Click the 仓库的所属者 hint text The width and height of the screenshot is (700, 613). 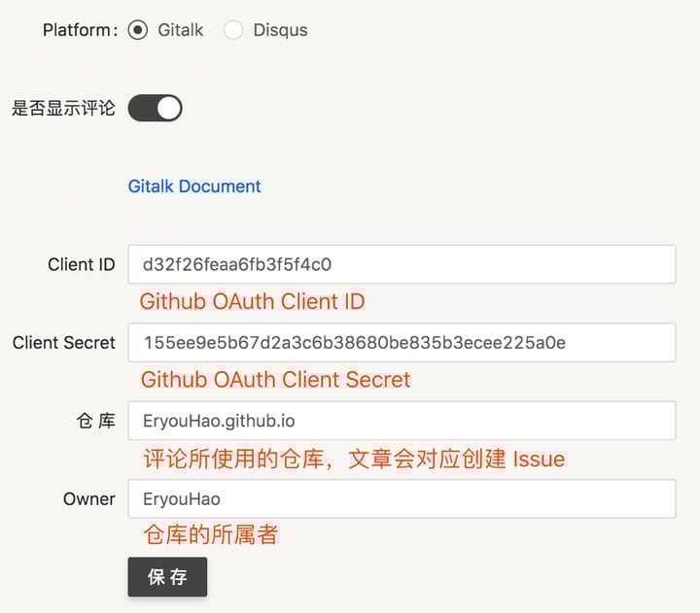point(211,534)
